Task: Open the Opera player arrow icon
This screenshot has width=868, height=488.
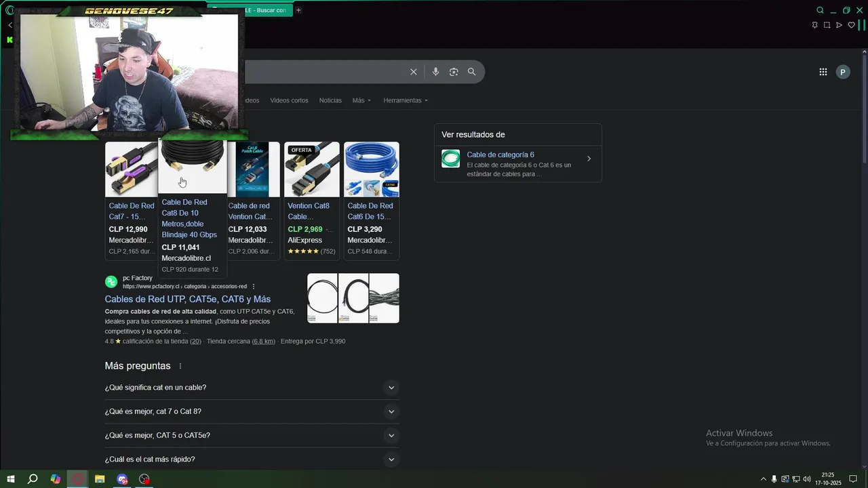Action: (839, 25)
